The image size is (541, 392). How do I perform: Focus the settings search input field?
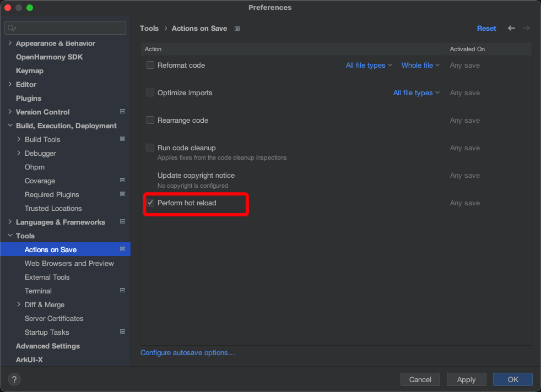click(69, 28)
